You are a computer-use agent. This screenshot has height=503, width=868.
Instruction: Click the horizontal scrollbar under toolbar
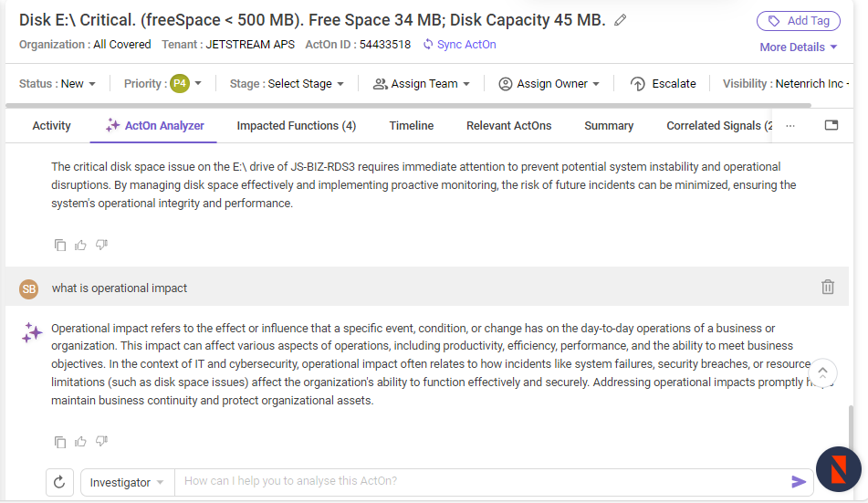pos(409,105)
